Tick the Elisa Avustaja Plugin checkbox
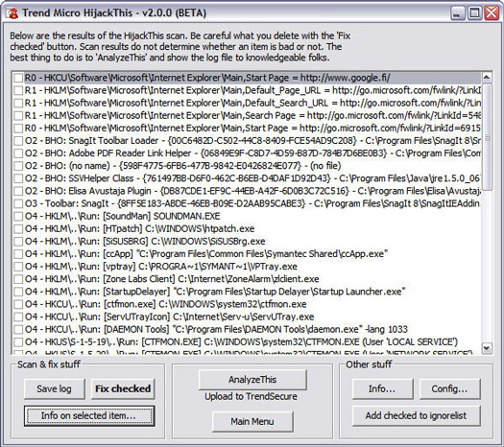Viewport: 504px width, 447px height. (x=18, y=191)
